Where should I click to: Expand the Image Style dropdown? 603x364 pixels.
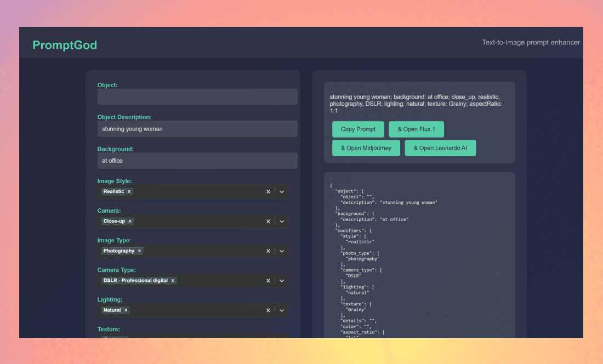282,192
